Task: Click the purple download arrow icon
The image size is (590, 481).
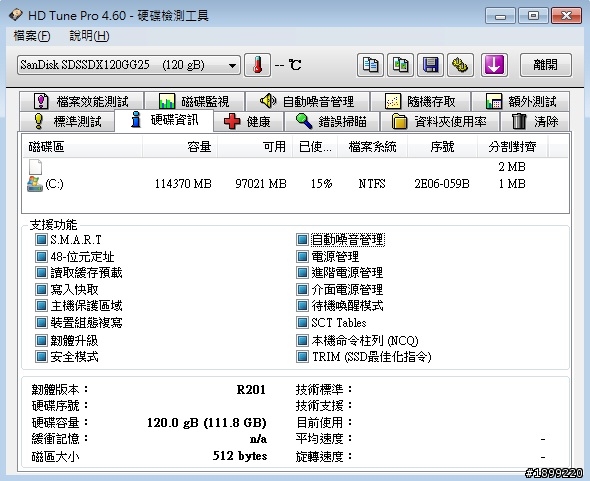Action: (494, 65)
